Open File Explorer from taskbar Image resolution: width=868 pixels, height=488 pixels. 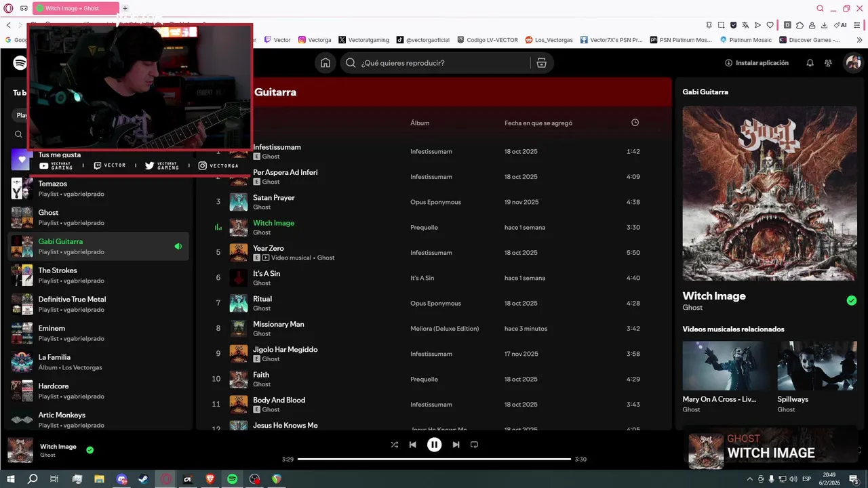pyautogui.click(x=100, y=479)
